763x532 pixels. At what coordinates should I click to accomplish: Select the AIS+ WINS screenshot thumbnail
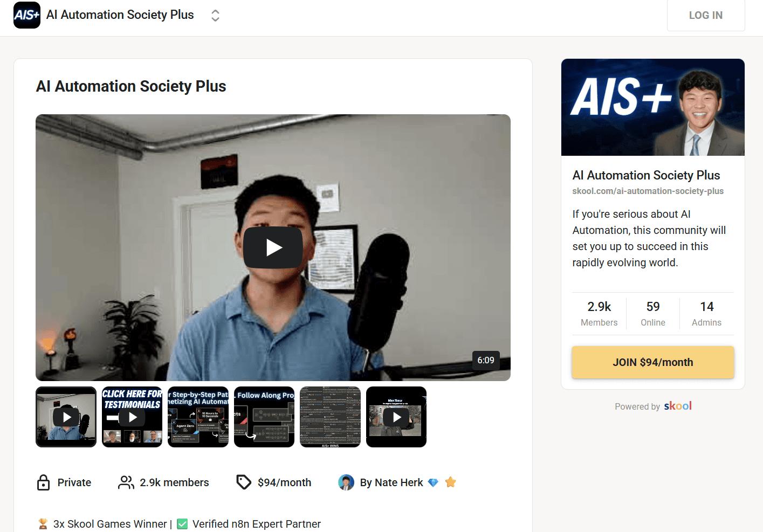coord(330,417)
